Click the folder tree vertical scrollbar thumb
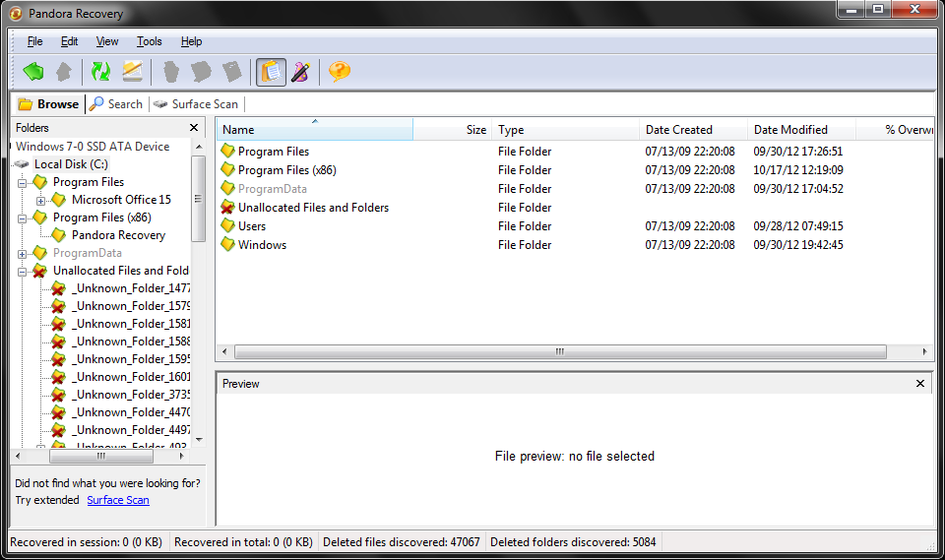Image resolution: width=945 pixels, height=560 pixels. click(x=198, y=199)
